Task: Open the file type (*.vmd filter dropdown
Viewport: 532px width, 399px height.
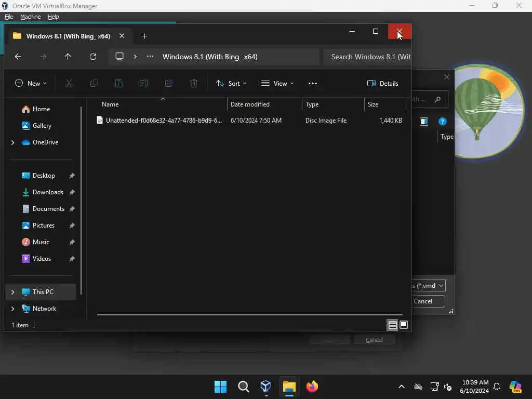Action: 428,286
